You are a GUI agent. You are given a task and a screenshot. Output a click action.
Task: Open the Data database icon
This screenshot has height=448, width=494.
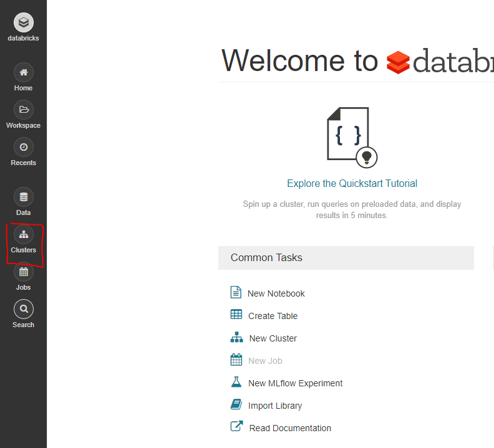pos(23,197)
